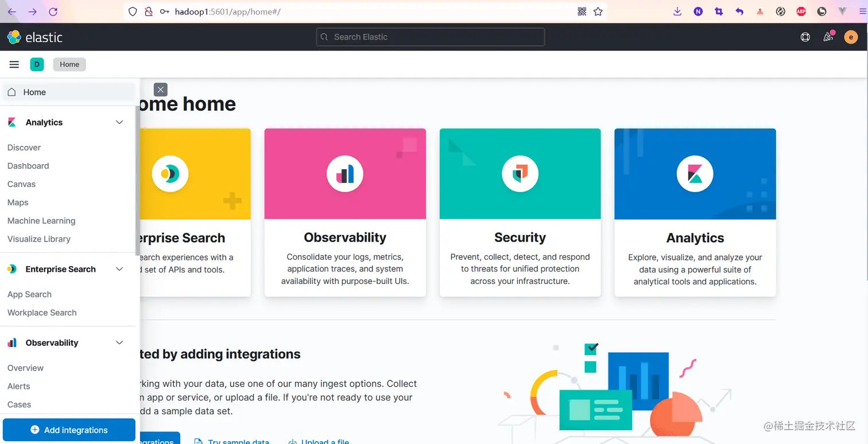Open the Analytics card title

click(695, 237)
